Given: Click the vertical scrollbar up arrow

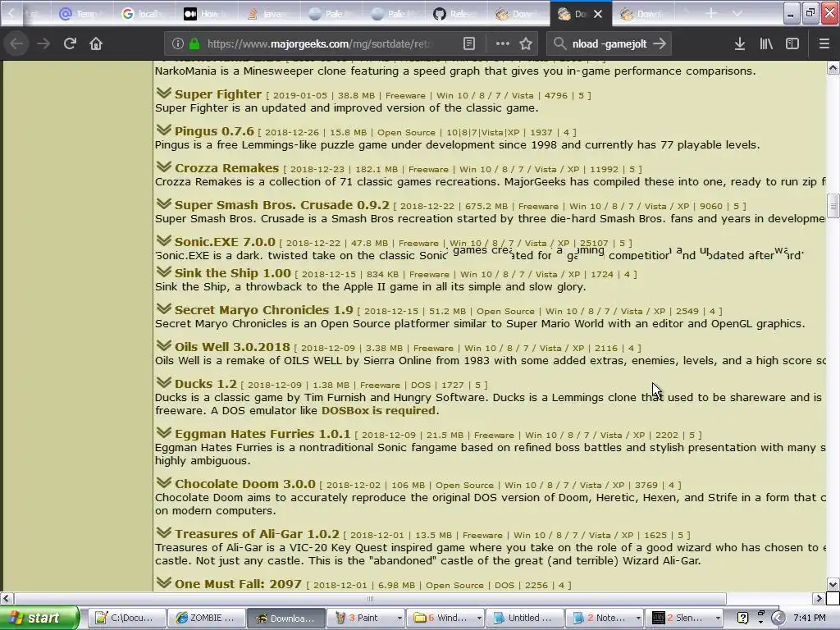Looking at the screenshot, I should click(833, 68).
